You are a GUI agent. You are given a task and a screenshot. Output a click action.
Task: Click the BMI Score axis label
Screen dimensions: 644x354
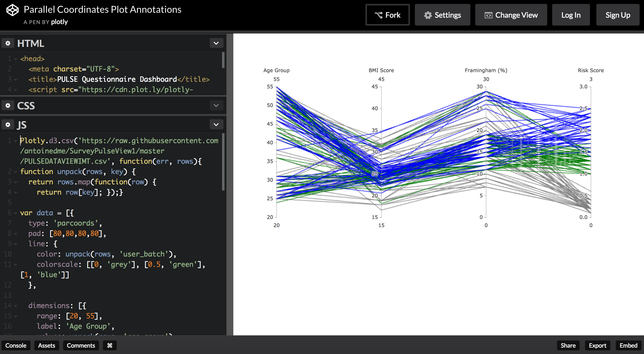pos(381,70)
